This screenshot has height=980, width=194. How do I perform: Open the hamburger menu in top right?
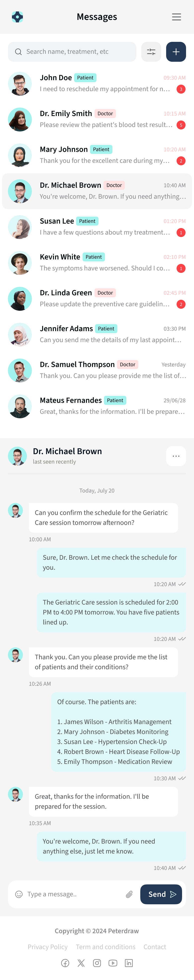point(177,17)
